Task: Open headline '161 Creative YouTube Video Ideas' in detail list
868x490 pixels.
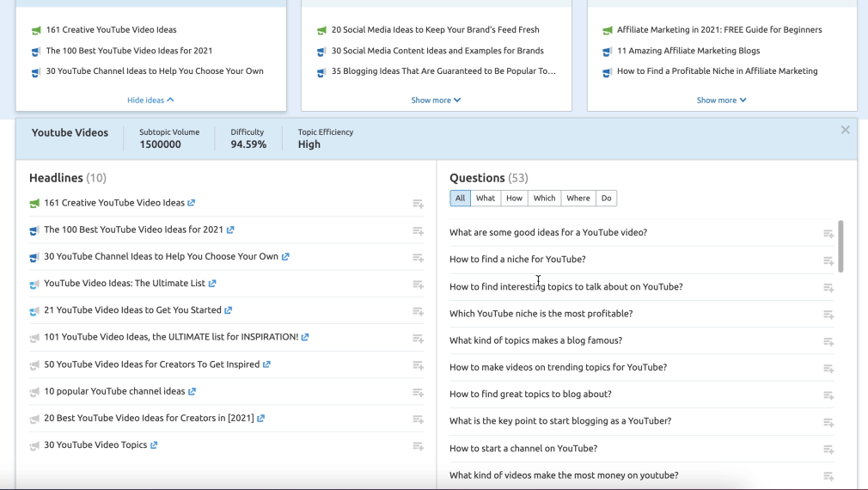Action: point(114,203)
